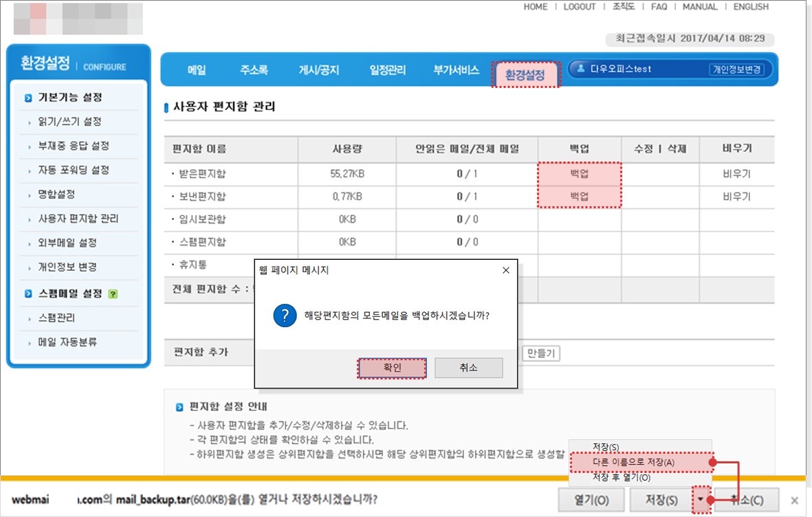
Task: Click 비우기 for 보낸편지함
Action: coord(737,197)
